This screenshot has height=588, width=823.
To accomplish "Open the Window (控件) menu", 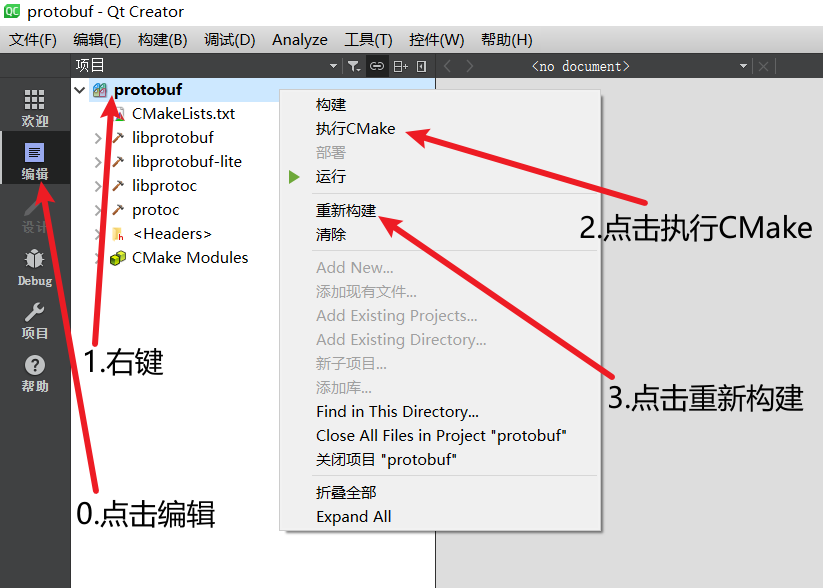I will point(437,40).
